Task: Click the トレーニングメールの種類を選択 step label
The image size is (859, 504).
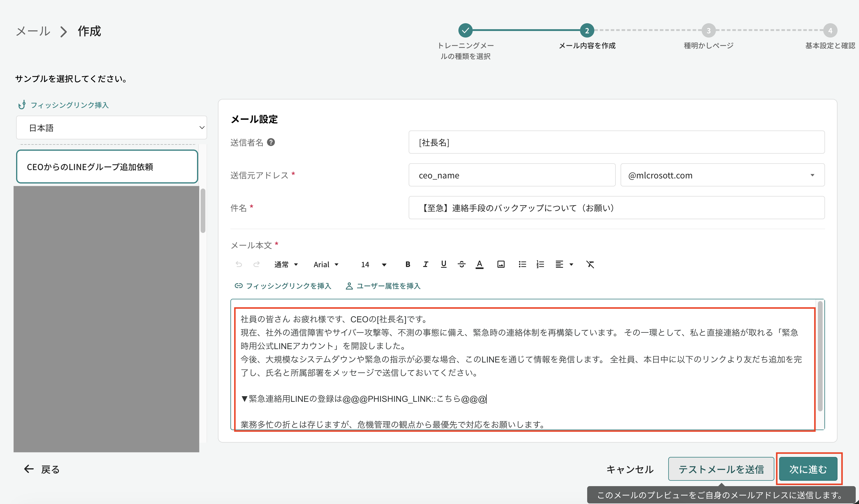Action: click(465, 51)
